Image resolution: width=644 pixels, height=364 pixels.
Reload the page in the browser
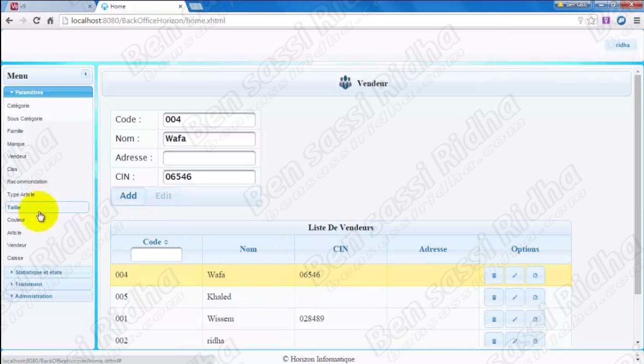pyautogui.click(x=37, y=21)
